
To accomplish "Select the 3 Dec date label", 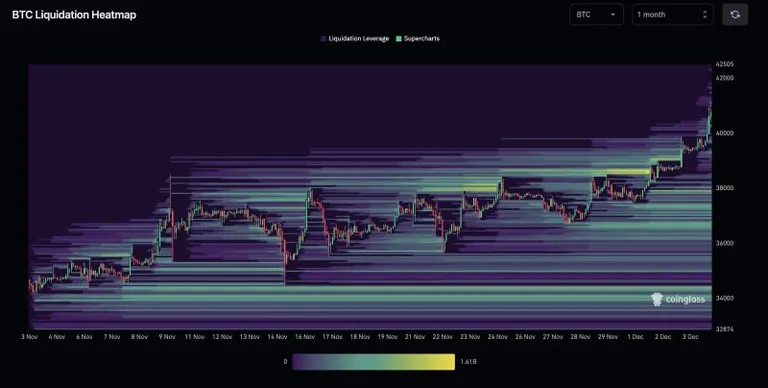I will (x=691, y=337).
